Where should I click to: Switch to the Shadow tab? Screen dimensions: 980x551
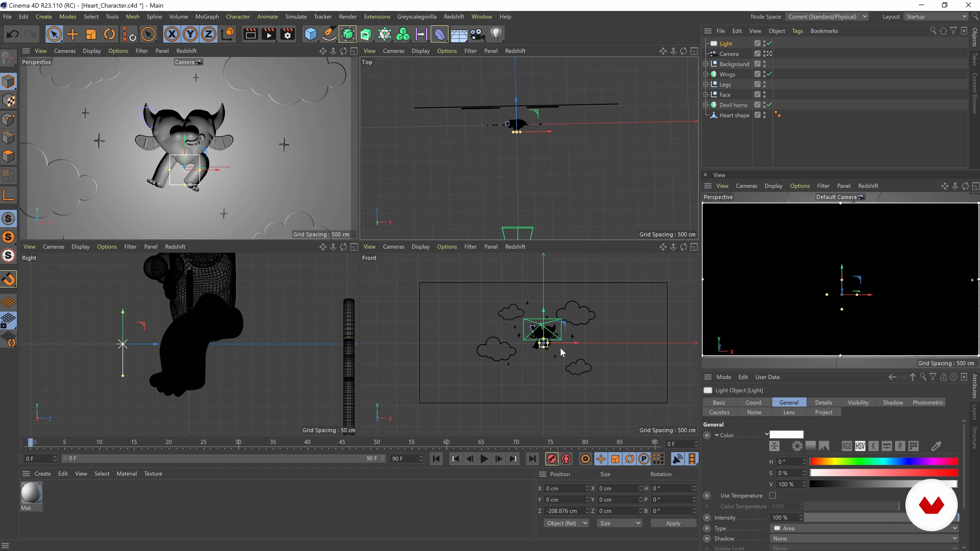(x=892, y=402)
